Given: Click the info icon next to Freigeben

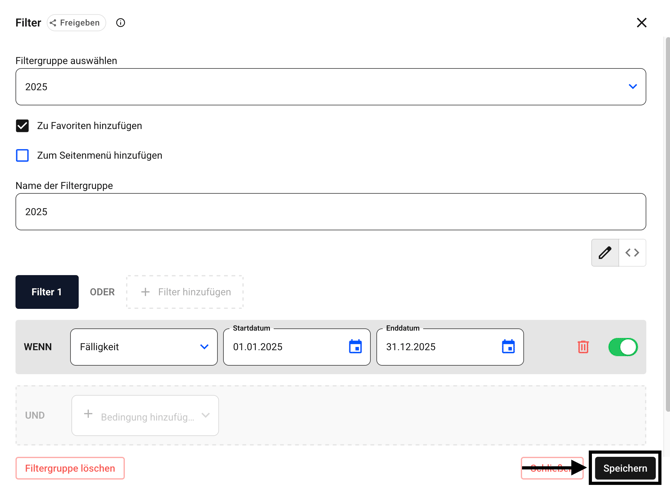Looking at the screenshot, I should pyautogui.click(x=121, y=23).
